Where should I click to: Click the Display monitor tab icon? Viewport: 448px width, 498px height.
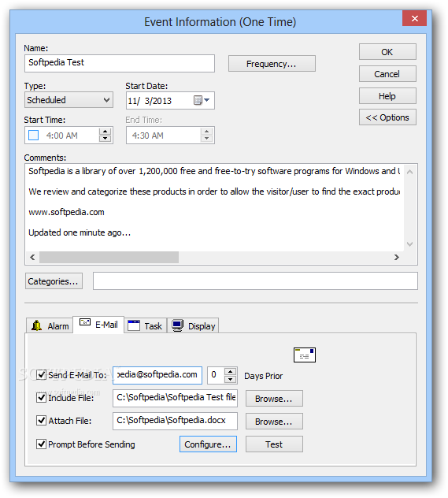tap(177, 325)
